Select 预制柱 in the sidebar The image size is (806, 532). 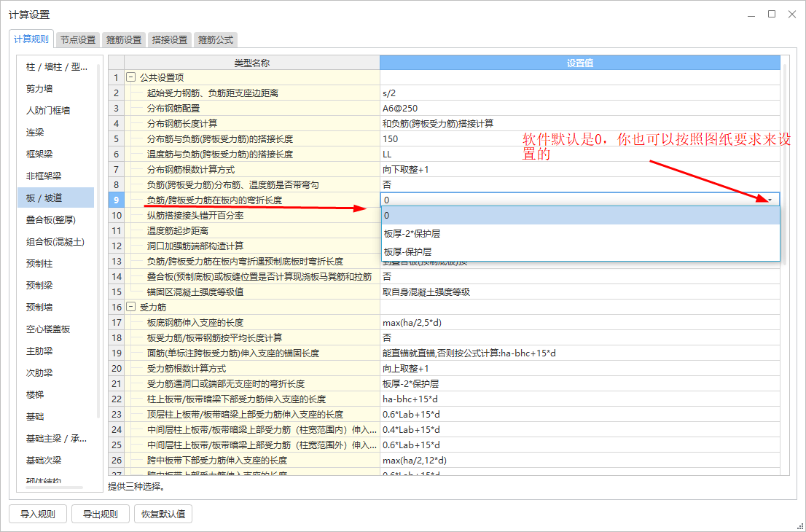click(x=56, y=263)
